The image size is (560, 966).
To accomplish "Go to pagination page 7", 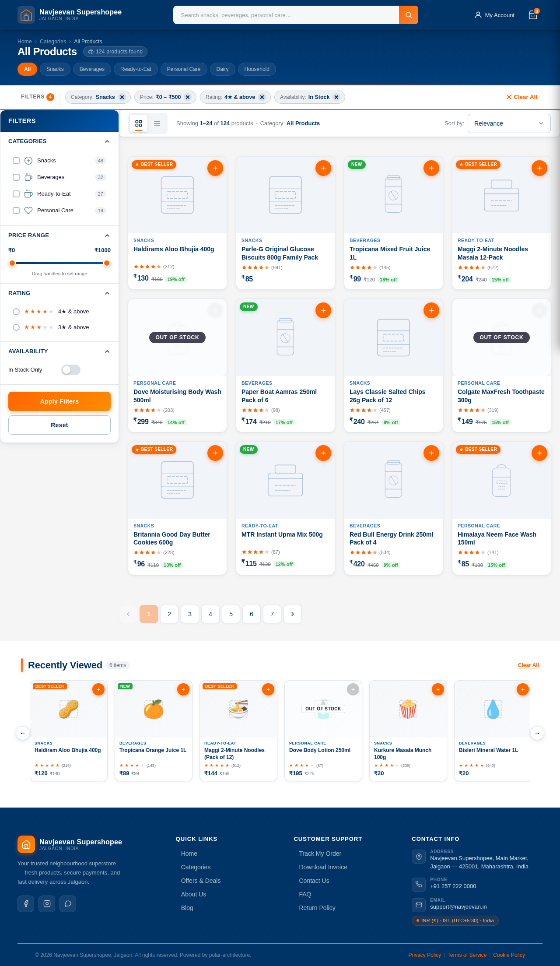I will pyautogui.click(x=272, y=614).
